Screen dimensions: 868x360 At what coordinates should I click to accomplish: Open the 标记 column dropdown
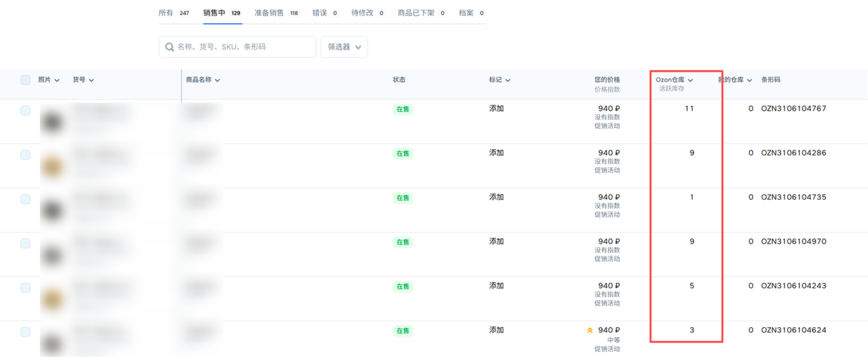click(508, 80)
